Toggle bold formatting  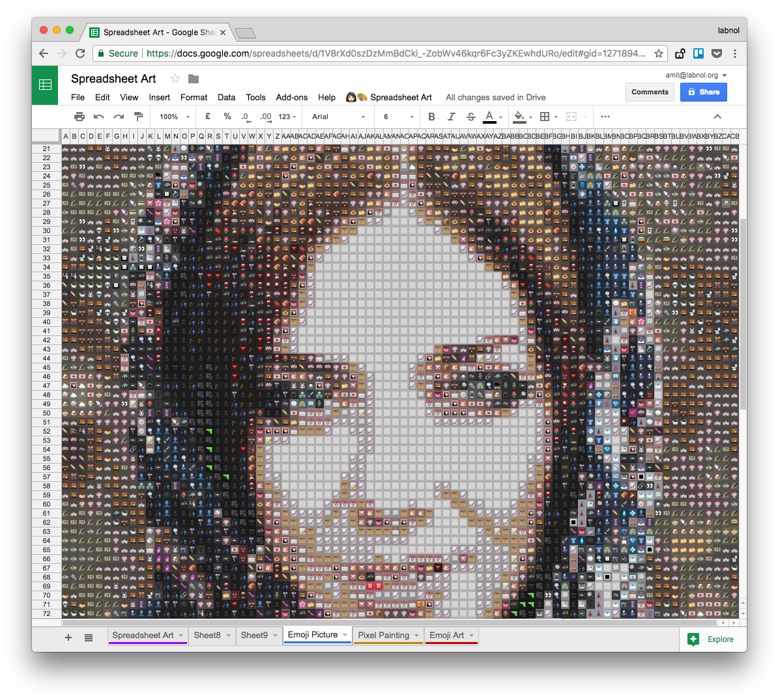point(431,117)
